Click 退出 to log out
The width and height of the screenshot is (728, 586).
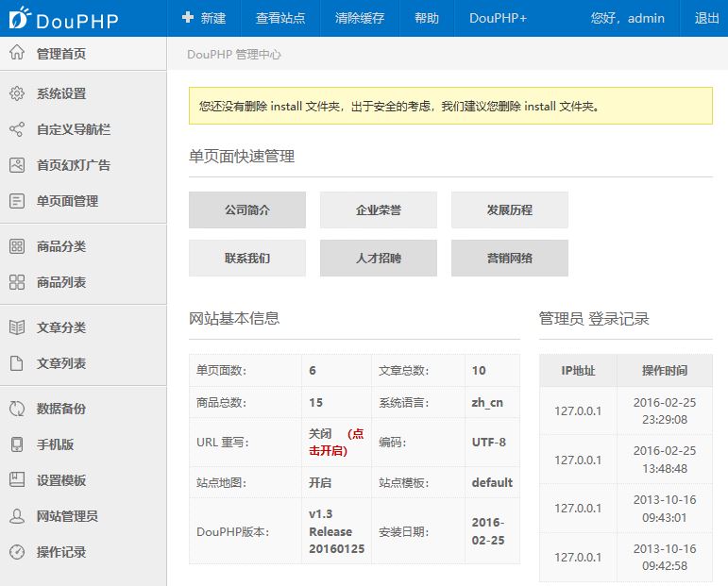tap(706, 18)
